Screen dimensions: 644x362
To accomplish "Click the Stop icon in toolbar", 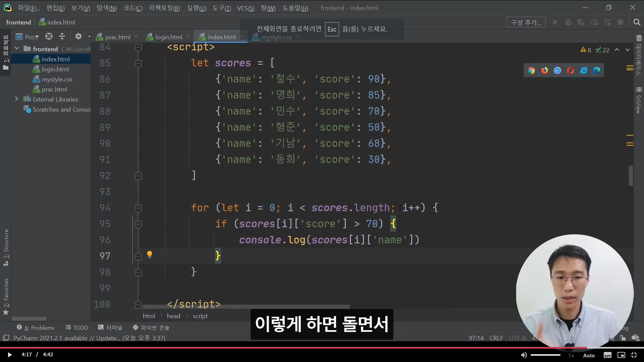I will click(621, 22).
